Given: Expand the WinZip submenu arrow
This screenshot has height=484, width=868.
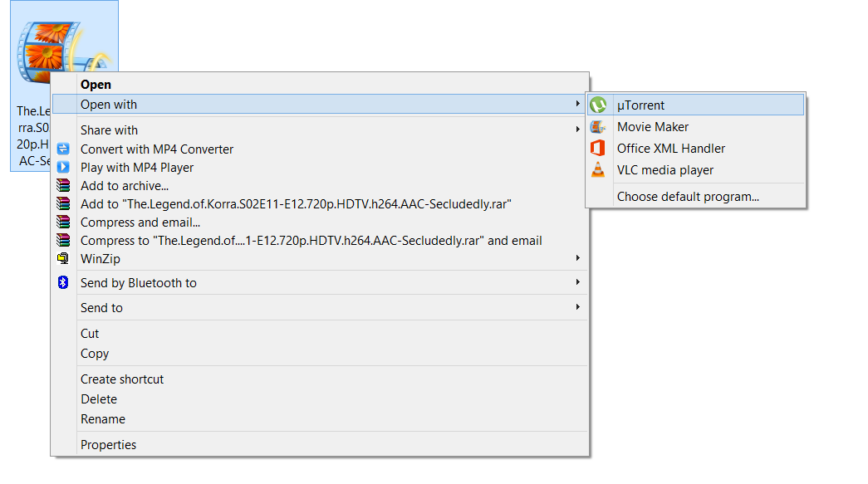Looking at the screenshot, I should coord(577,257).
